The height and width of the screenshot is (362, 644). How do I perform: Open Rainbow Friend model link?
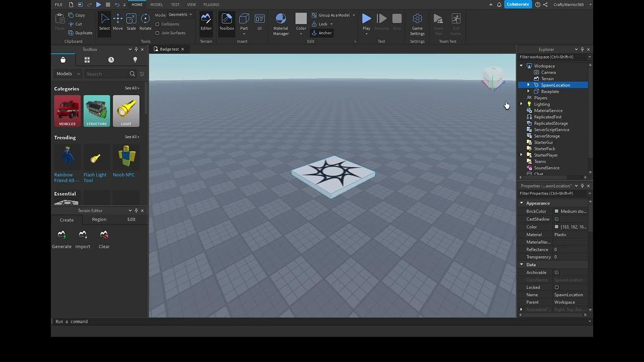[x=67, y=177]
